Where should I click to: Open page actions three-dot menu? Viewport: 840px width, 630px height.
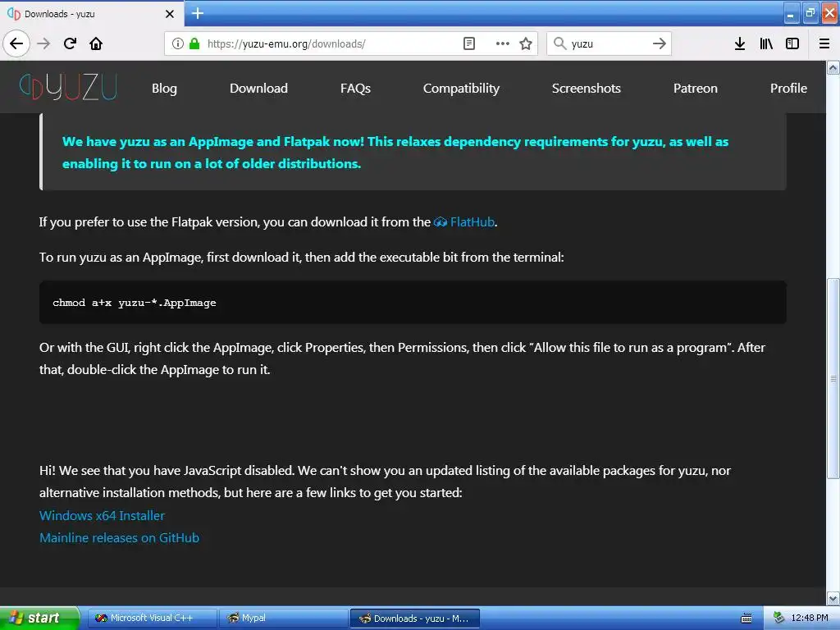coord(503,43)
